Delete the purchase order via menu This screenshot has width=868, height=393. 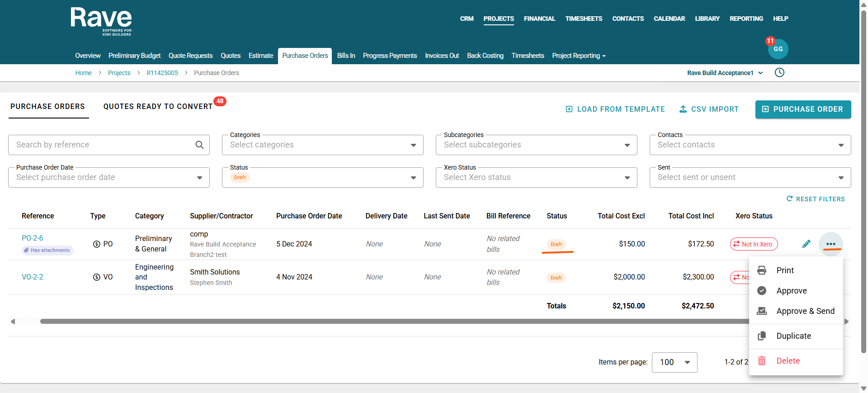point(788,361)
